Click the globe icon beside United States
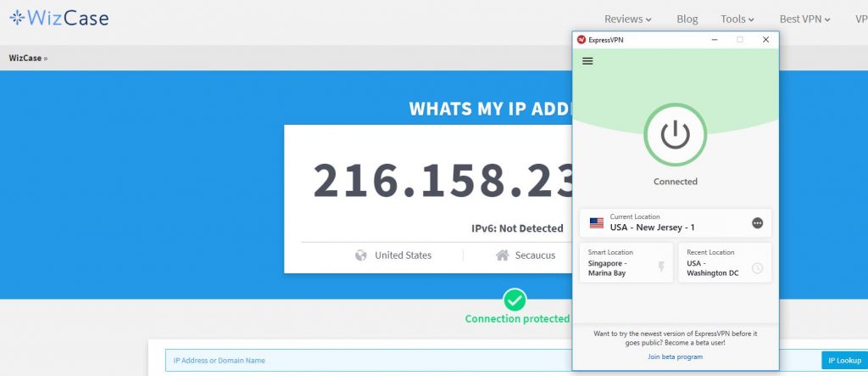868x376 pixels. pyautogui.click(x=361, y=255)
